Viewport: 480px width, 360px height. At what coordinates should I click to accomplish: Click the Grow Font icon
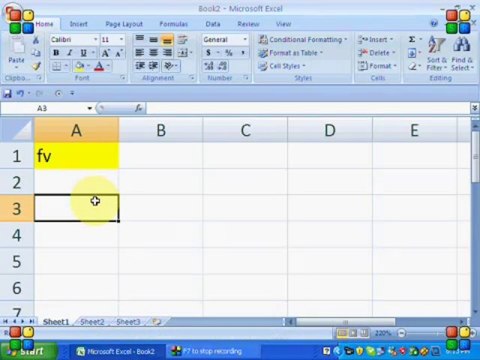coord(105,53)
